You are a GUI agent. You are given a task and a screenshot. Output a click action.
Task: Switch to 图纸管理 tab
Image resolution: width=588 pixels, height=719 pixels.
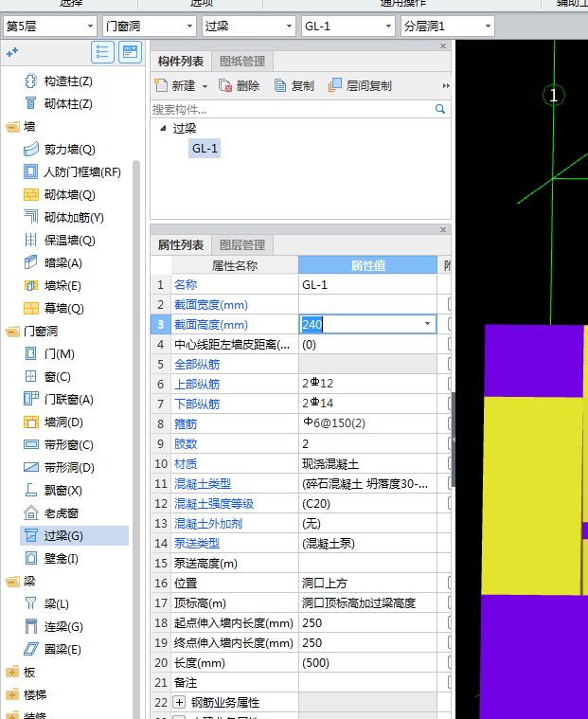(242, 61)
